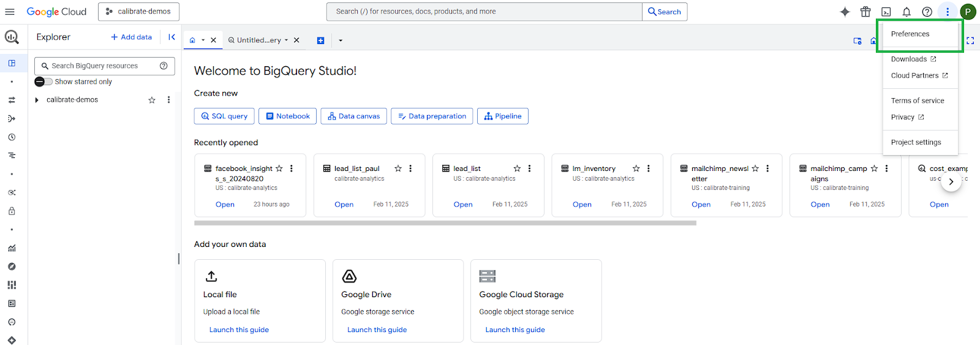Toggle Show starred only switch

43,82
